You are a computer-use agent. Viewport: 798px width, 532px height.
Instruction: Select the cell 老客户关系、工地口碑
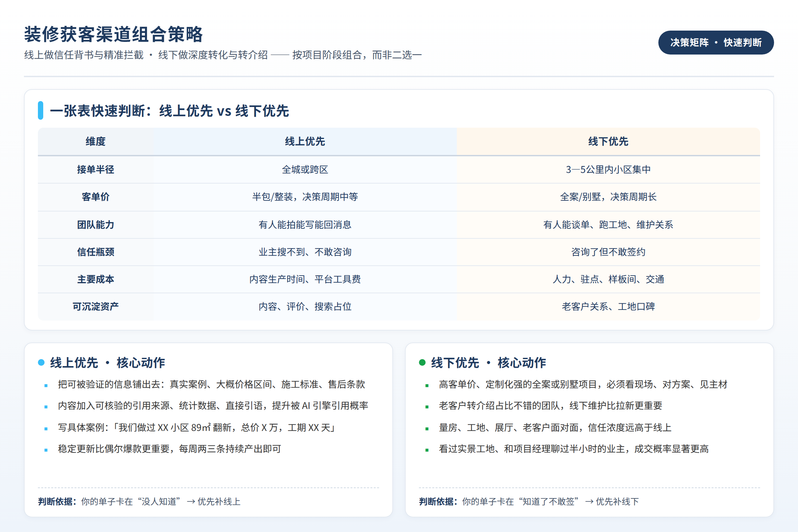pyautogui.click(x=608, y=306)
